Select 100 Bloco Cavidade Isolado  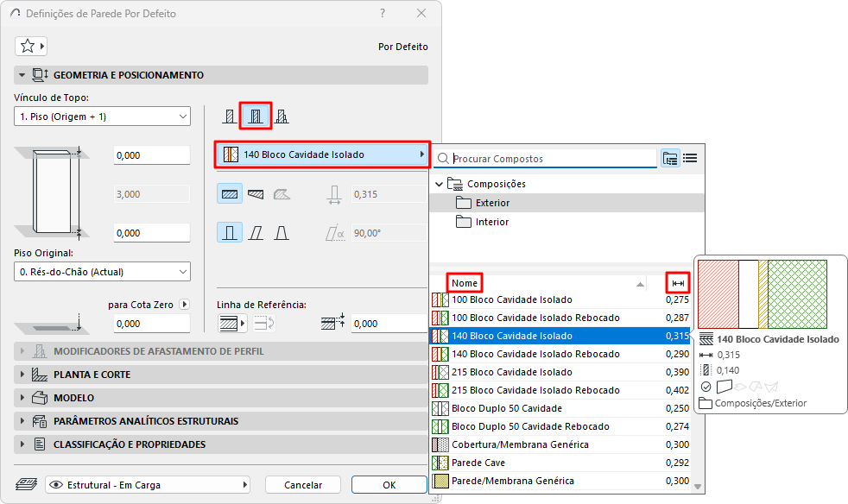coord(560,299)
